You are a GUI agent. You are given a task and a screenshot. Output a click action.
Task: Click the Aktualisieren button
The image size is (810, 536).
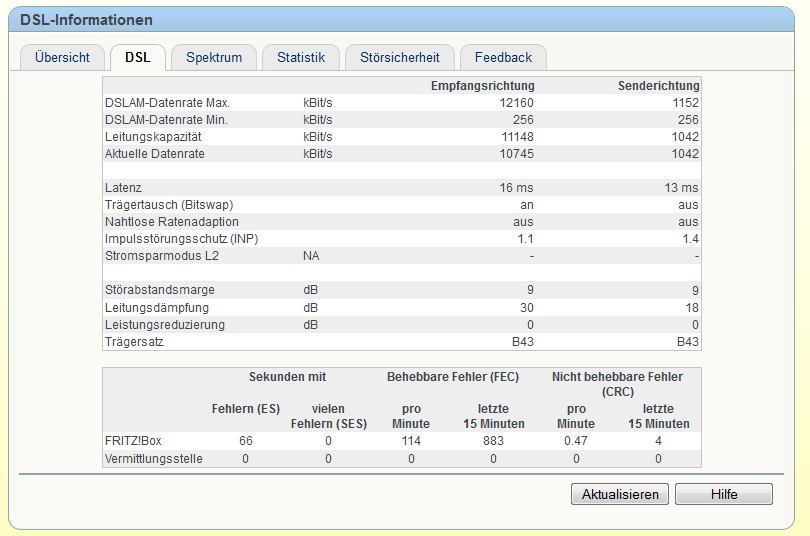[620, 494]
